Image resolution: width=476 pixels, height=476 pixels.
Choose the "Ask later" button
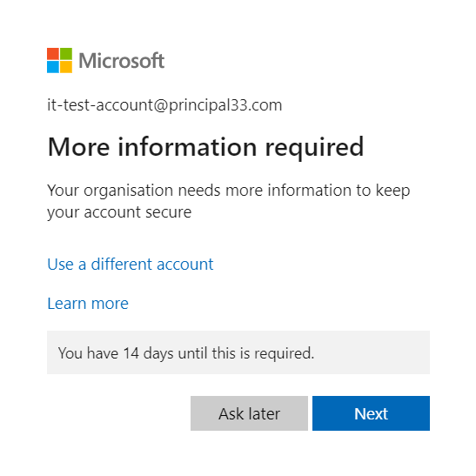[x=249, y=413]
